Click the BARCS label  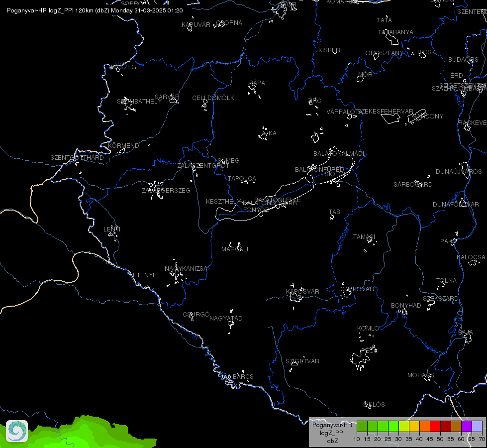(x=243, y=377)
